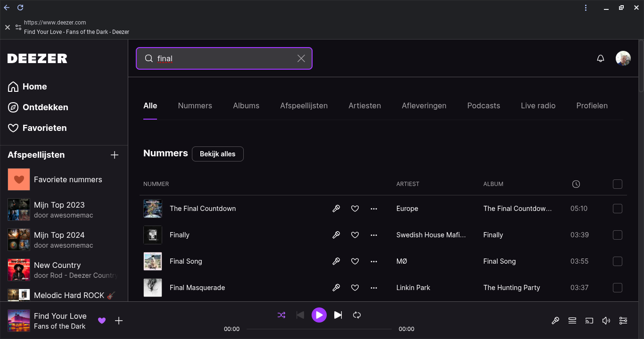Show lyrics for Finally

pos(336,235)
